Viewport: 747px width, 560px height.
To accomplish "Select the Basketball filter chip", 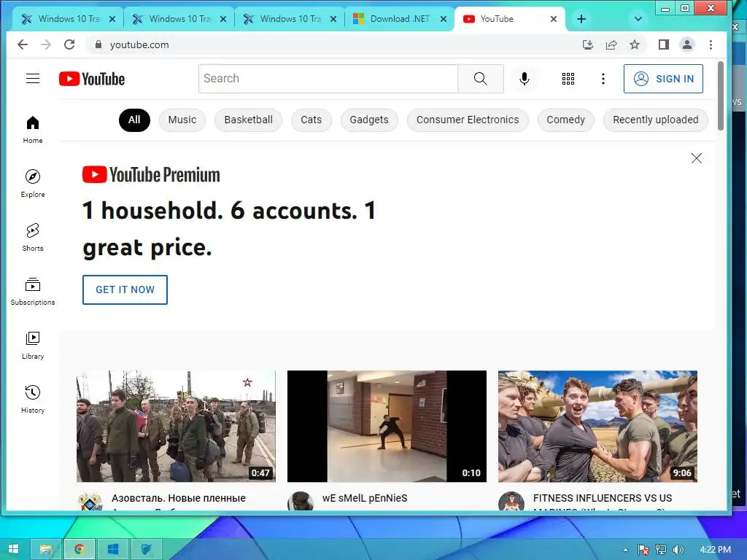I will coord(248,120).
